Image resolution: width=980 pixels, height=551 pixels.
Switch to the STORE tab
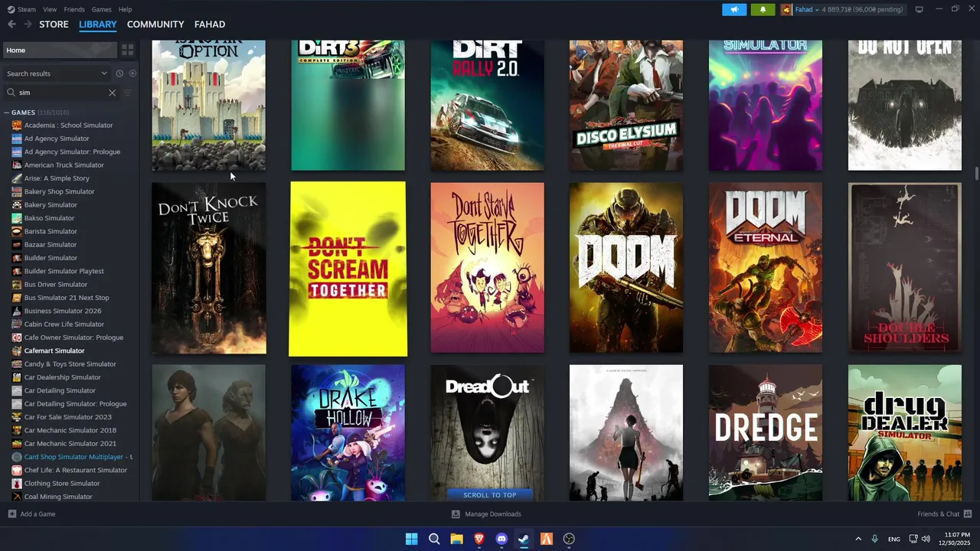click(x=54, y=24)
